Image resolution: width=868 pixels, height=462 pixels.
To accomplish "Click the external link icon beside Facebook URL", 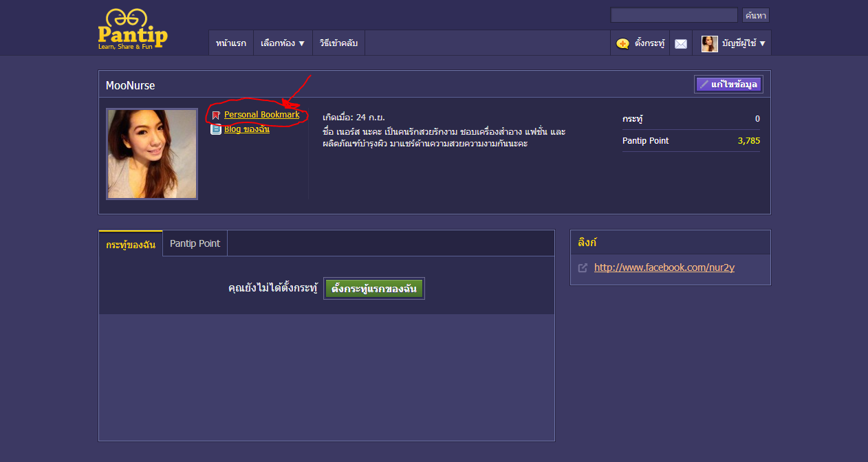I will coord(583,268).
